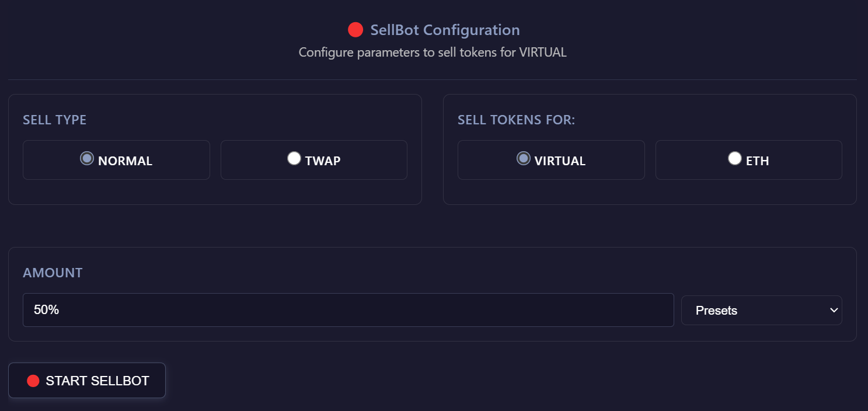The height and width of the screenshot is (411, 868).
Task: Click the red dot icon on Start SellBot
Action: (33, 381)
